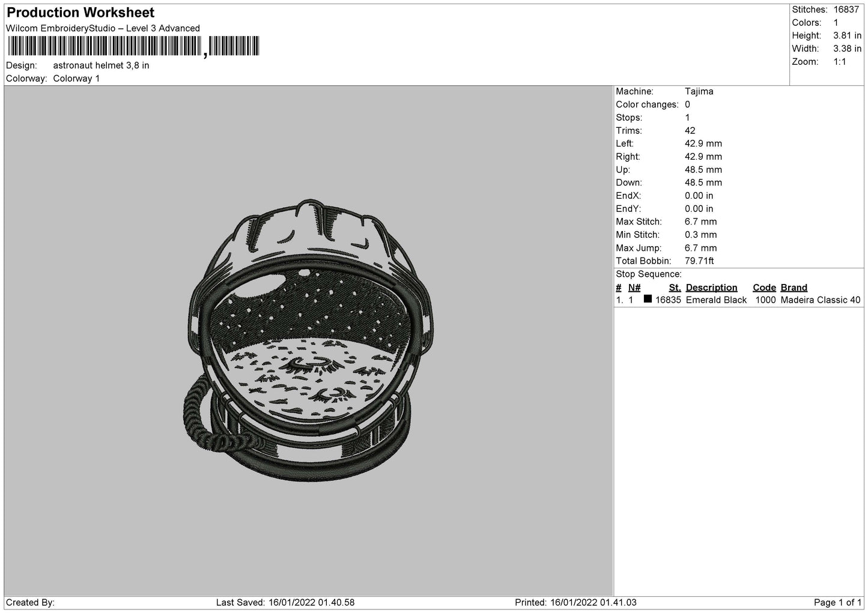
Task: Click the Madeira Classic 40 brand entry
Action: (820, 300)
